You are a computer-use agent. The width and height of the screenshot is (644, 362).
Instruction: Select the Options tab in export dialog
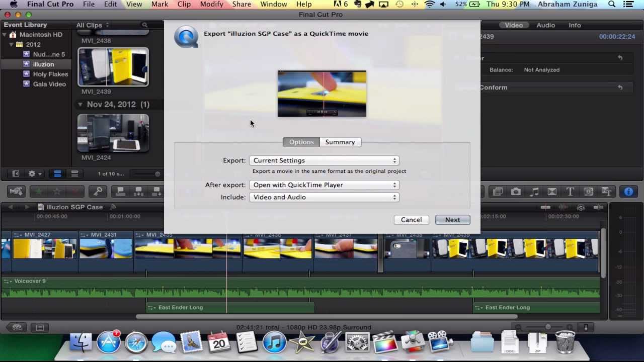(x=301, y=142)
